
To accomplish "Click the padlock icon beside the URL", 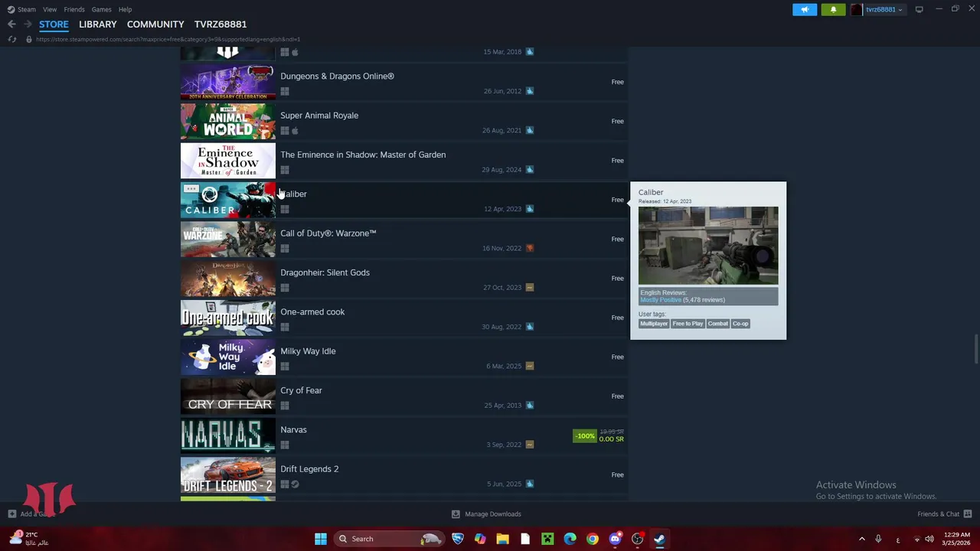I will pos(28,39).
